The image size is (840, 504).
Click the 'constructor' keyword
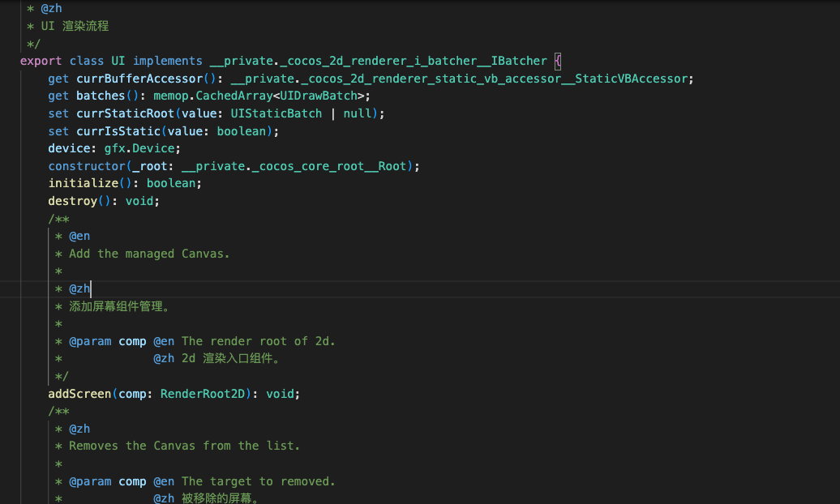[x=86, y=166]
